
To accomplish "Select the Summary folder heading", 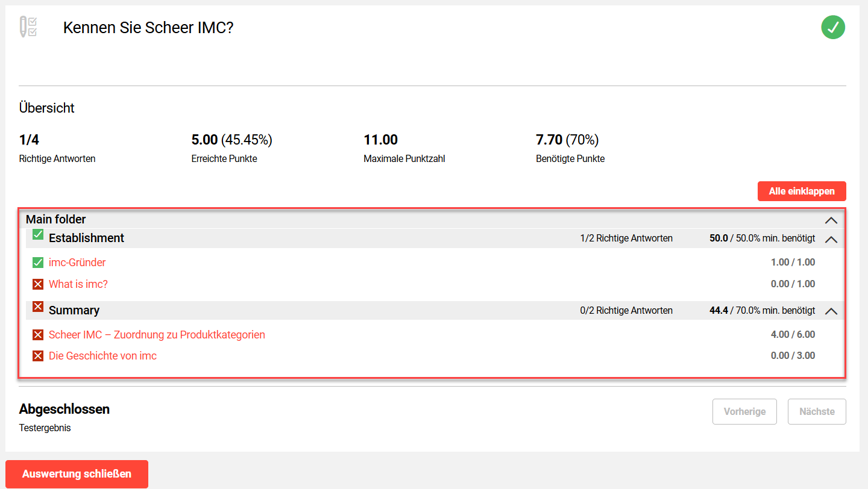I will click(74, 310).
